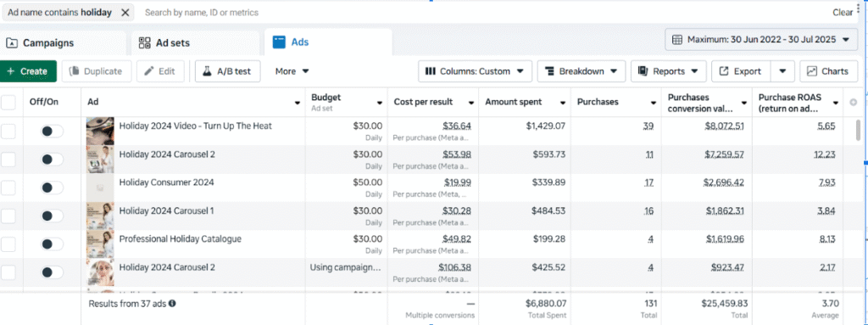
Task: Switch to the Campaigns tab
Action: (x=63, y=42)
